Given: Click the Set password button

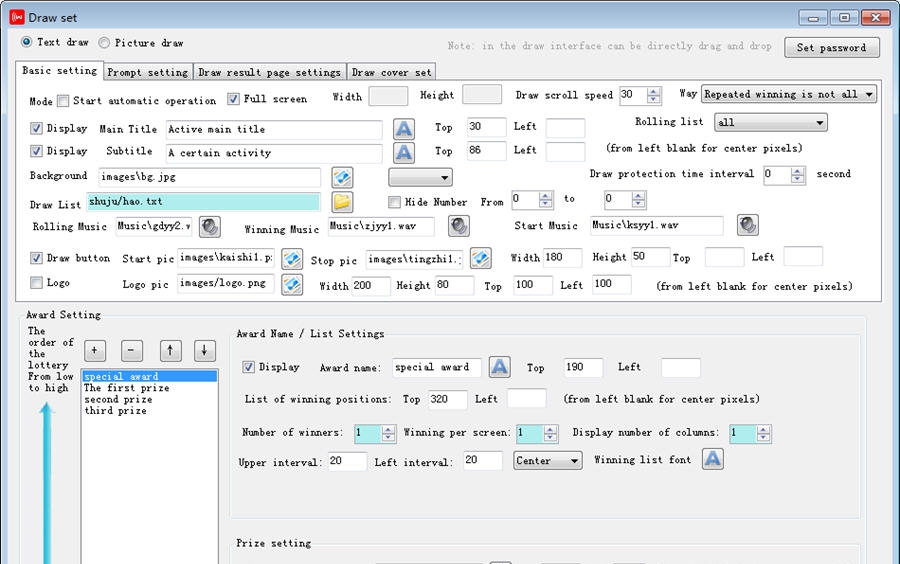Looking at the screenshot, I should tap(831, 47).
